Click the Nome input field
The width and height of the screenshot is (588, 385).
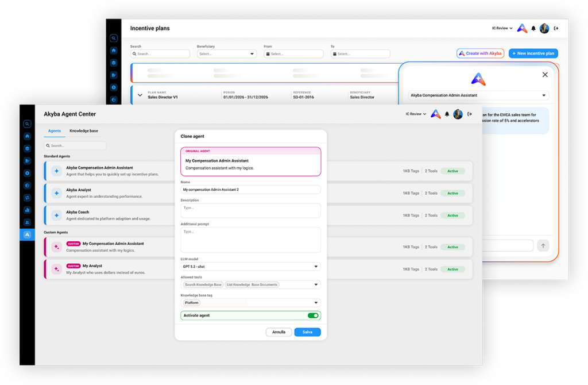tap(250, 190)
